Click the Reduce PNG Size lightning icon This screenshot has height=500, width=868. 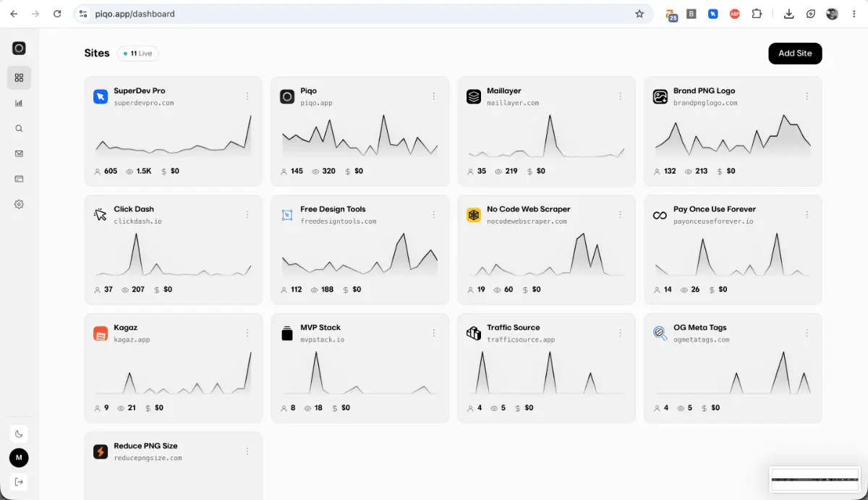tap(101, 452)
